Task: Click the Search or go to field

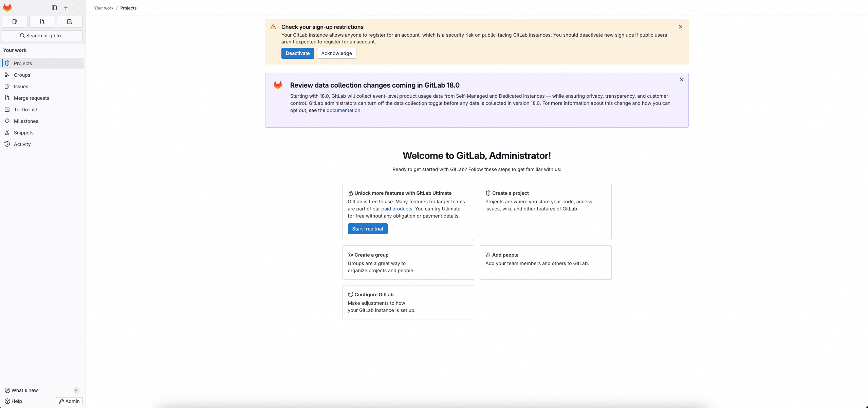Action: pyautogui.click(x=42, y=36)
